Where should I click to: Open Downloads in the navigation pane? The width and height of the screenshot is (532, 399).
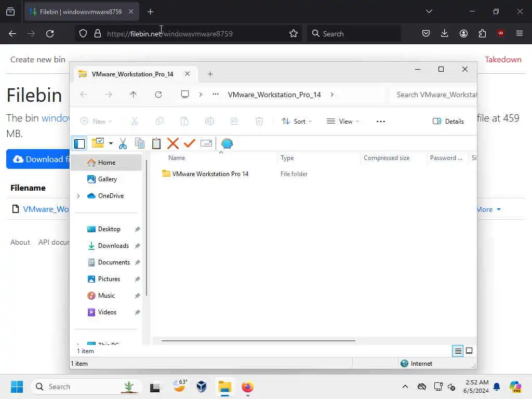click(x=113, y=246)
